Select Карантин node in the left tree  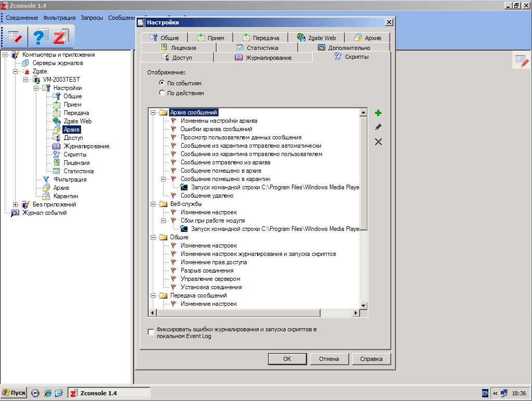(66, 196)
